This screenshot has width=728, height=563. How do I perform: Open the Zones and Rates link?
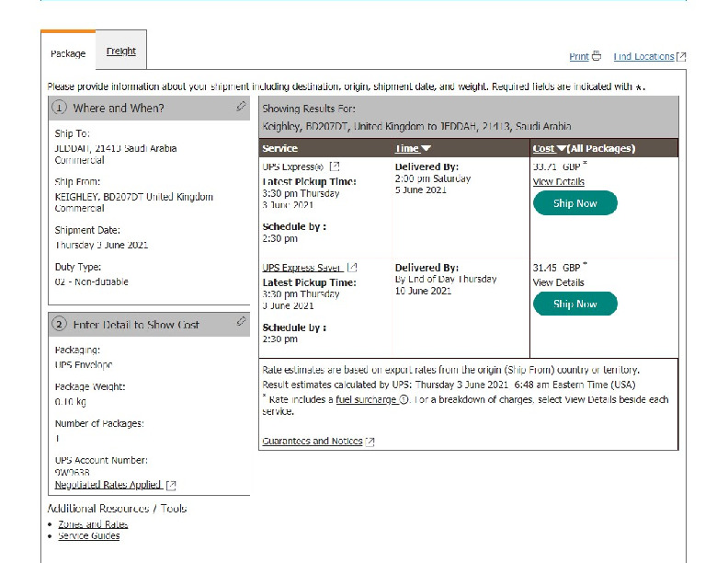tap(93, 524)
